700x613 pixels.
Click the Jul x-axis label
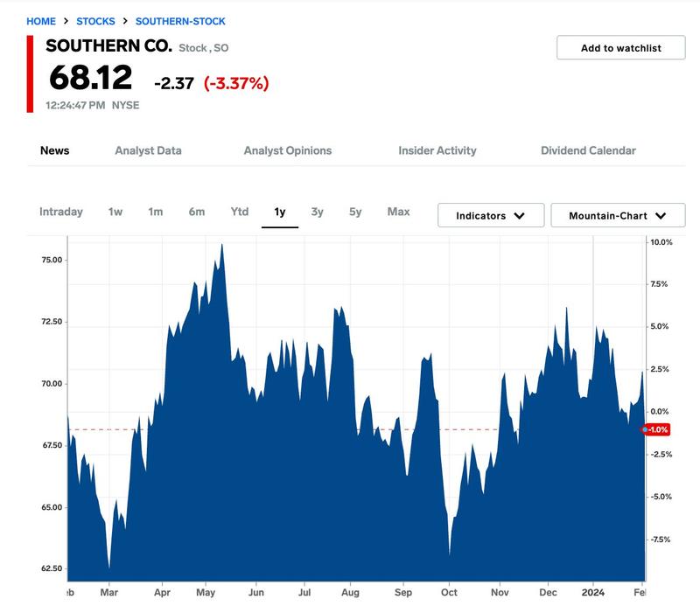[304, 593]
